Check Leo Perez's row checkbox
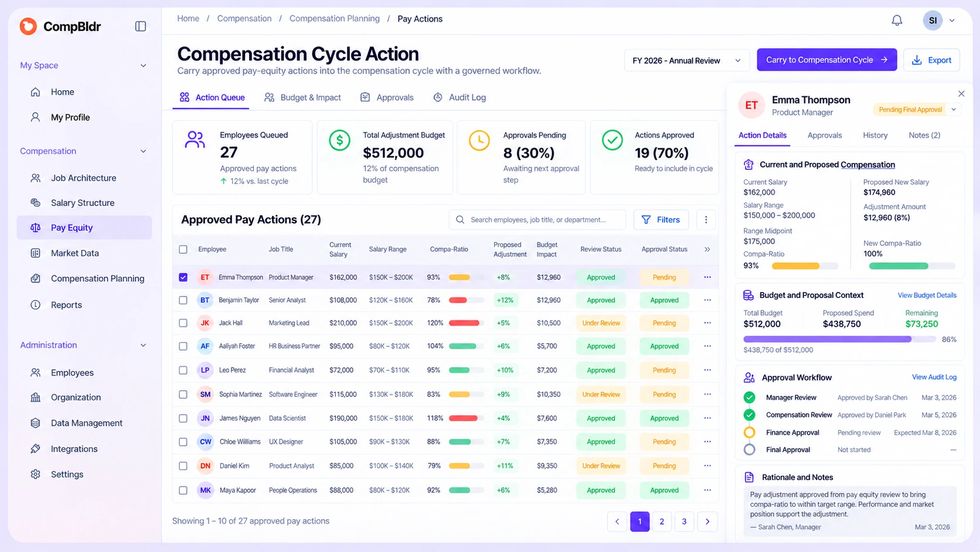The width and height of the screenshot is (980, 552). coord(183,370)
